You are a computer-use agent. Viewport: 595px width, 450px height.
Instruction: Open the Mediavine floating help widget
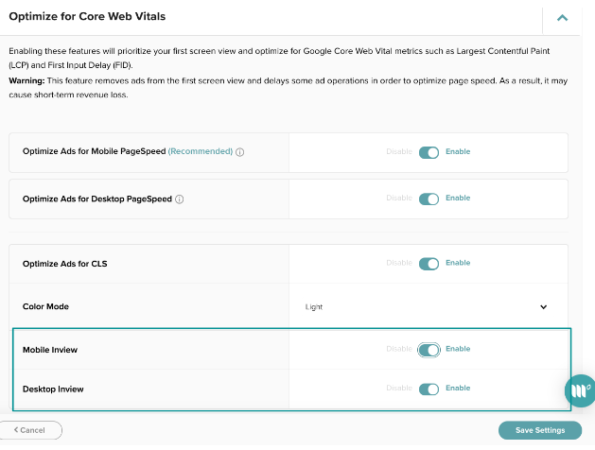click(580, 390)
